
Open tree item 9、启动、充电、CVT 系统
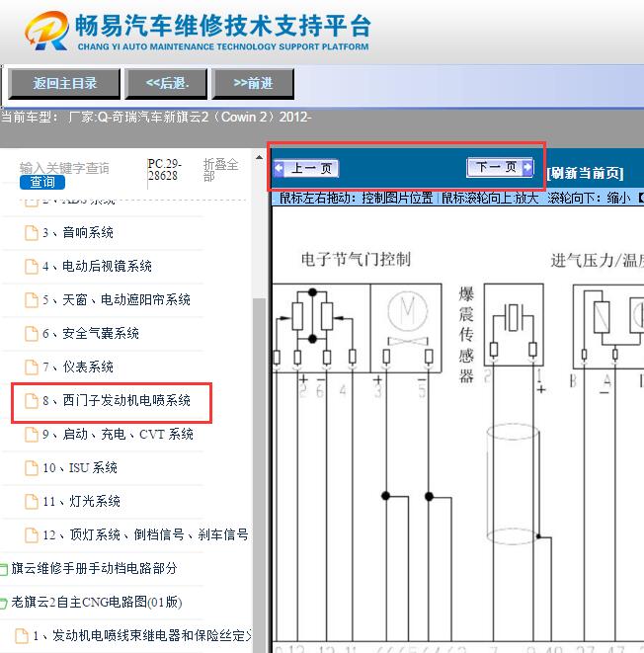click(118, 435)
